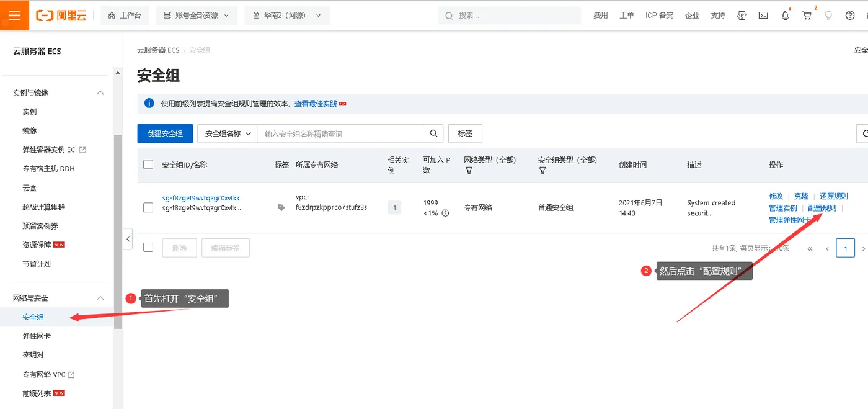Click the external link icon next to 弹性容器实例 ECI
The width and height of the screenshot is (868, 409).
(x=82, y=150)
